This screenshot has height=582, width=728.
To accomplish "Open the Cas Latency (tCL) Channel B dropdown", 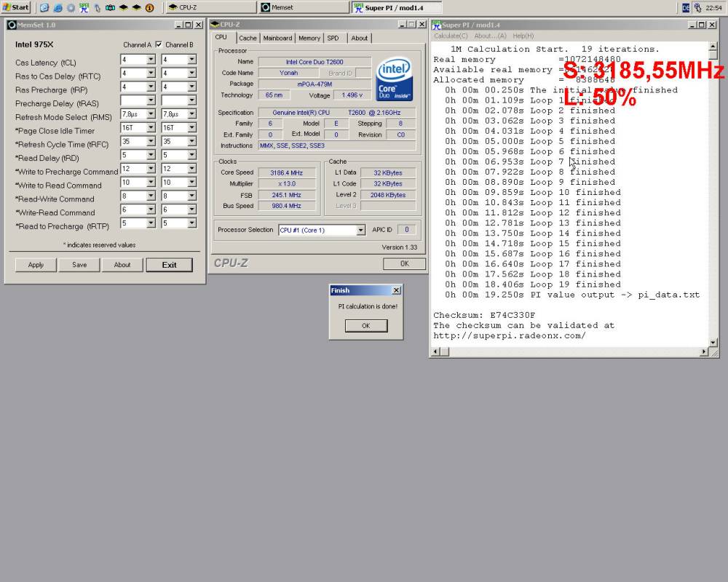I will (191, 60).
